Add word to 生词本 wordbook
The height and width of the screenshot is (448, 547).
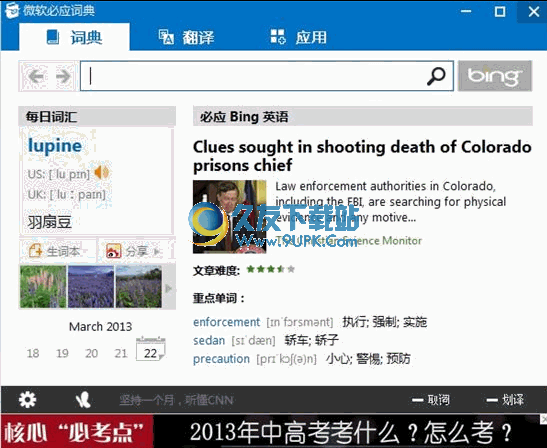(54, 251)
